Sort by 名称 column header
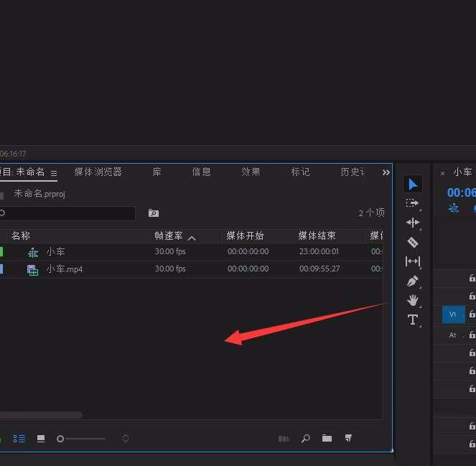 pos(21,236)
